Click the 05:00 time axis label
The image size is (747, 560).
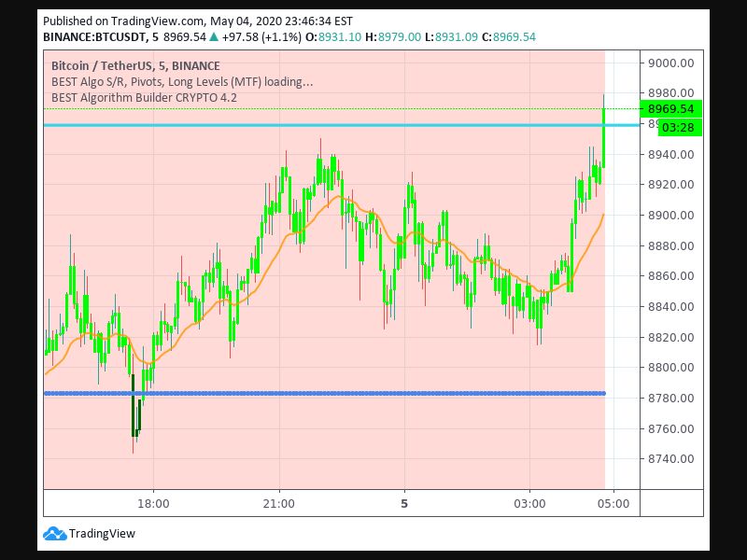[613, 503]
